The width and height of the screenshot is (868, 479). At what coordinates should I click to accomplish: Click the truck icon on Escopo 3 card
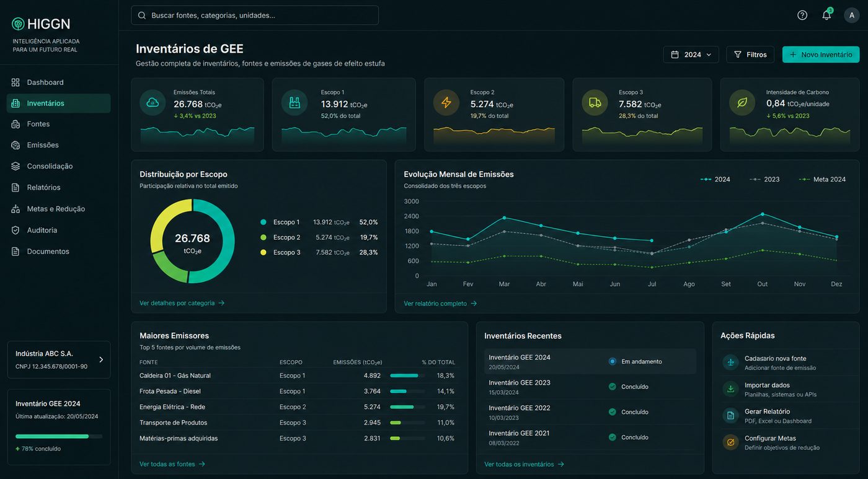click(595, 103)
